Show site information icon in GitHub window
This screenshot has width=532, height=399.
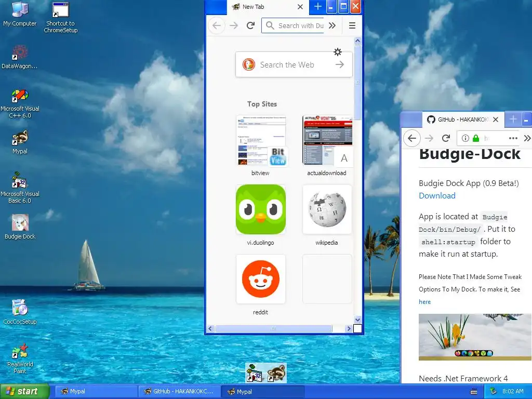(465, 138)
